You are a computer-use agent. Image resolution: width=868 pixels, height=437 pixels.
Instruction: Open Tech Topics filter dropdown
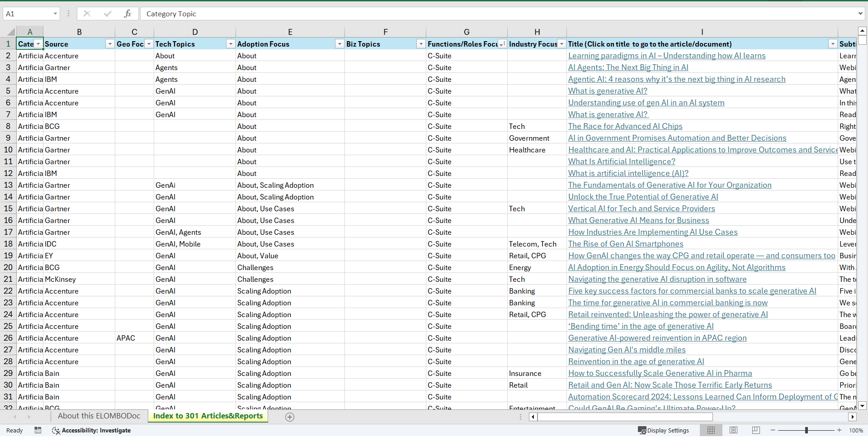pyautogui.click(x=231, y=44)
